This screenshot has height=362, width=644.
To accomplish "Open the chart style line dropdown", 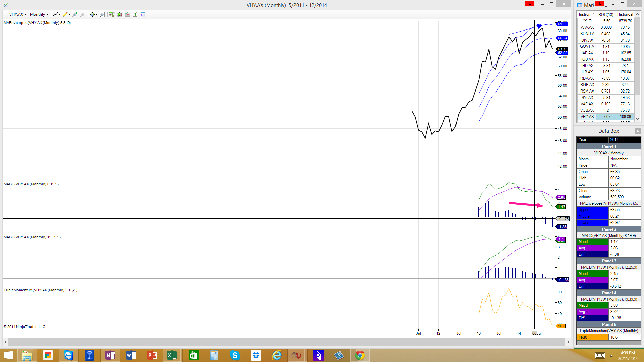I will pos(57,14).
